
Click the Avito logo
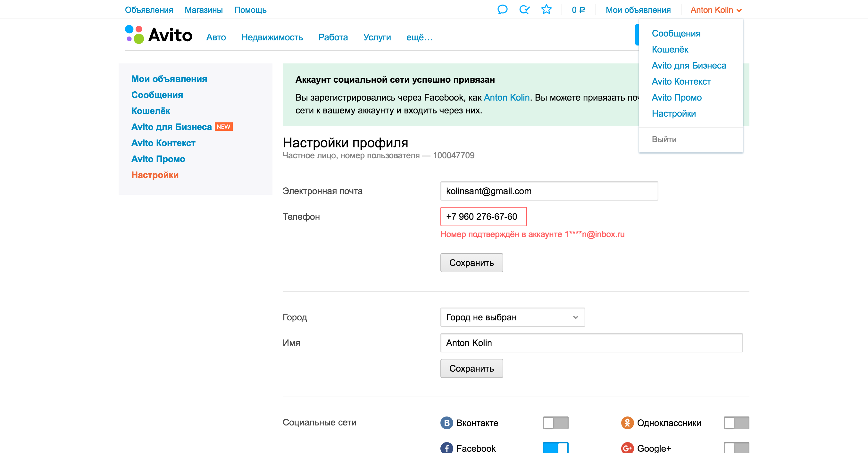click(158, 35)
